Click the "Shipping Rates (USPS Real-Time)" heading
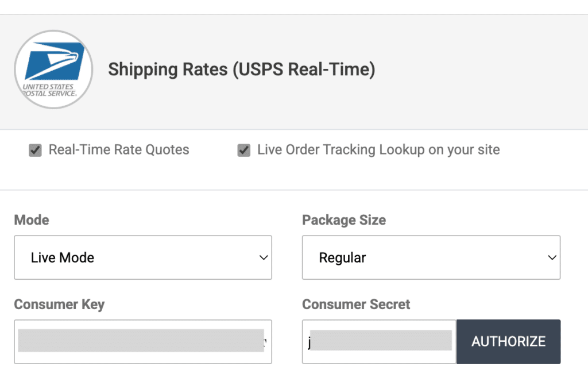The width and height of the screenshot is (588, 378). tap(242, 70)
